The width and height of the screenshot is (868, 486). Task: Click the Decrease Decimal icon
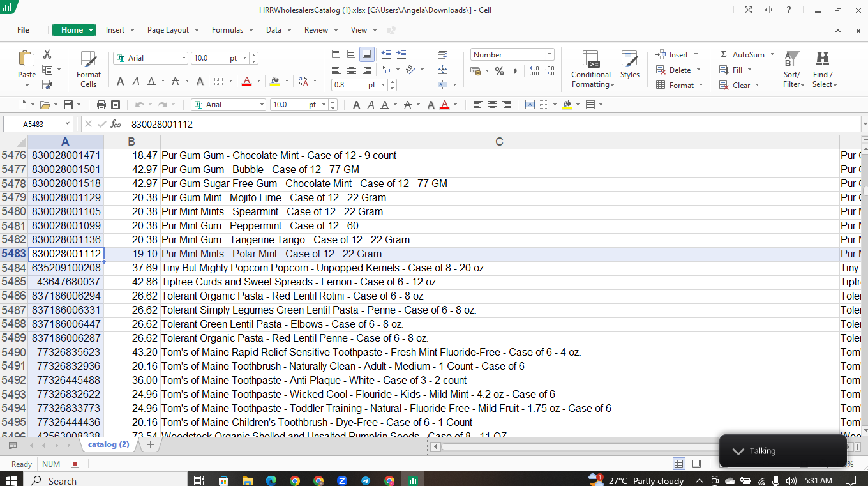pyautogui.click(x=550, y=71)
